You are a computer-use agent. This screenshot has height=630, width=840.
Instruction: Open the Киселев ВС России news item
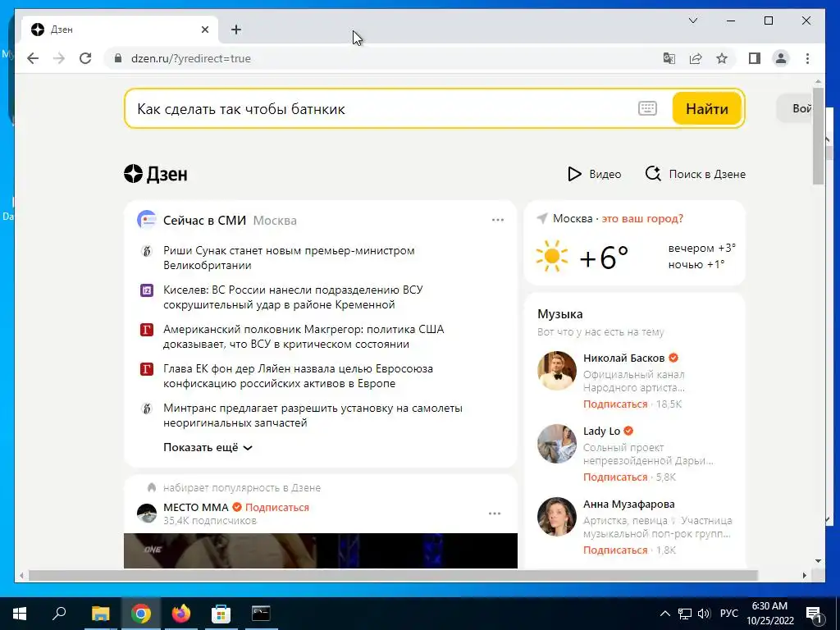[x=293, y=297]
